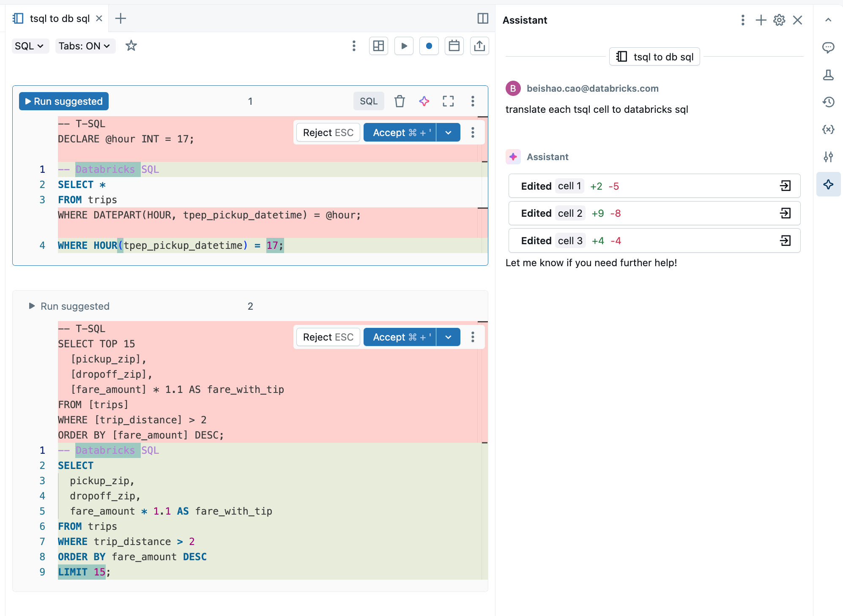Open version history in right sidebar

coord(828,102)
